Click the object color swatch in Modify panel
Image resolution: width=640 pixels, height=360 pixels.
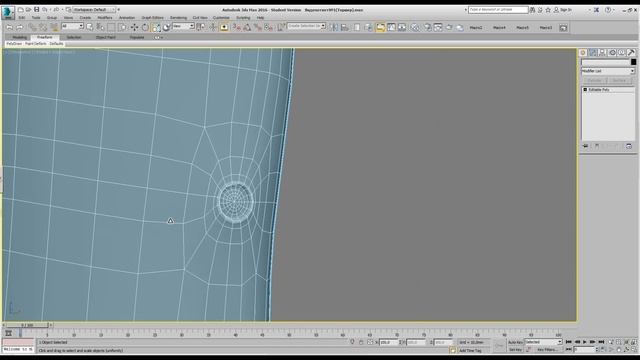pos(633,62)
